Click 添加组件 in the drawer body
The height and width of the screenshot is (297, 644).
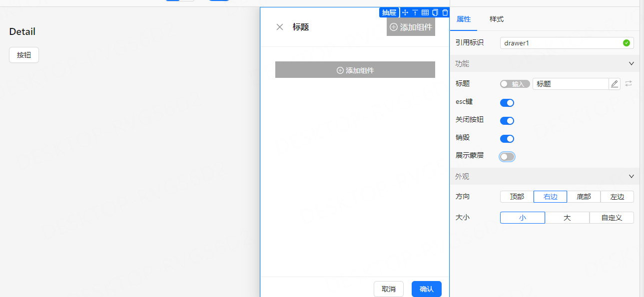point(355,70)
